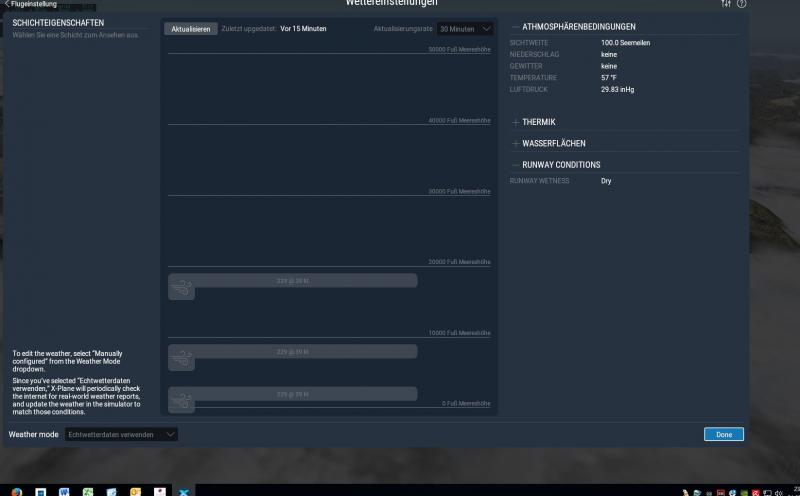
Task: Open the settings sliders icon at top right
Action: pyautogui.click(x=725, y=4)
